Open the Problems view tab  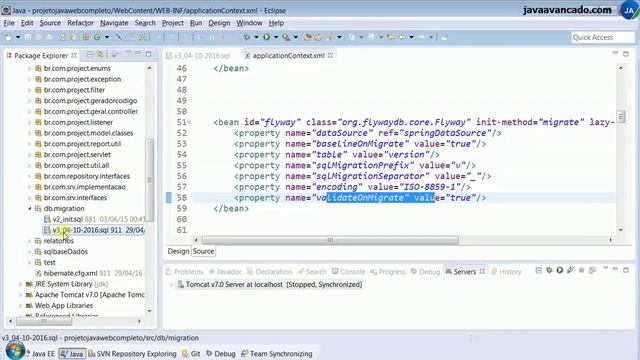click(x=184, y=271)
